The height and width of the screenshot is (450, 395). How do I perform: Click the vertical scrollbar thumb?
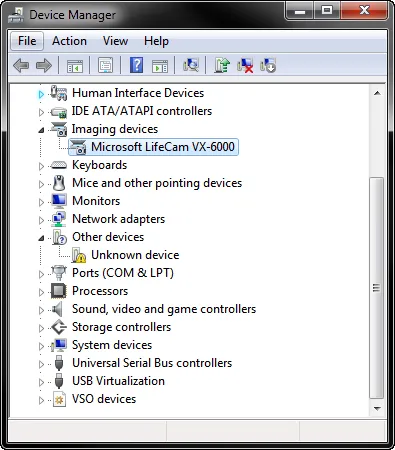click(x=377, y=288)
